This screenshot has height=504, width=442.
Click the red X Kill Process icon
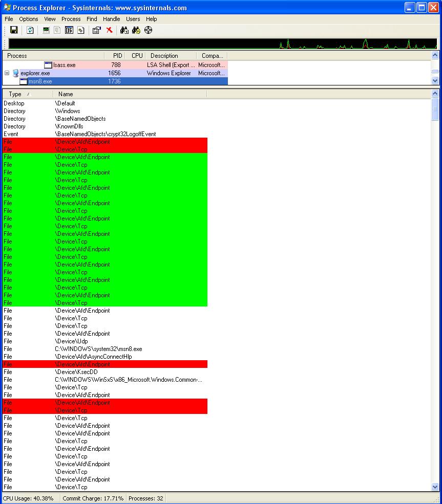tap(110, 30)
